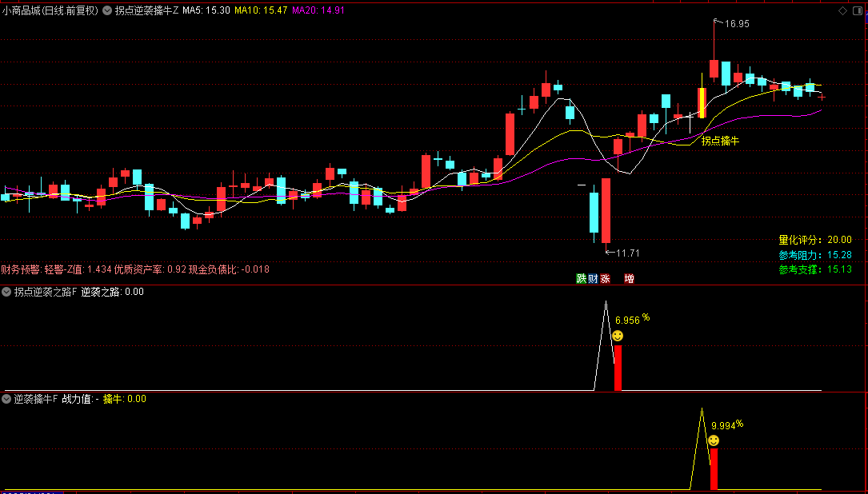Click the red signal bar under 9.994%
This screenshot has height=494, width=868.
pos(714,469)
